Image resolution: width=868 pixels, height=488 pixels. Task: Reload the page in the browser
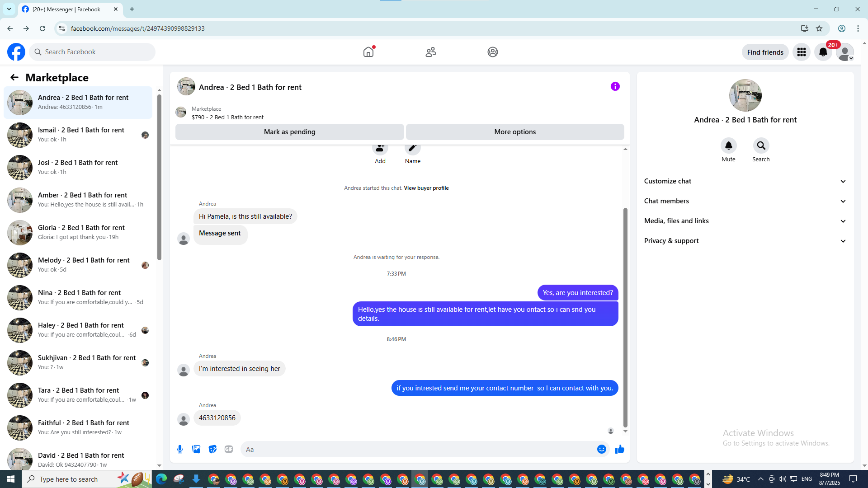pyautogui.click(x=42, y=28)
